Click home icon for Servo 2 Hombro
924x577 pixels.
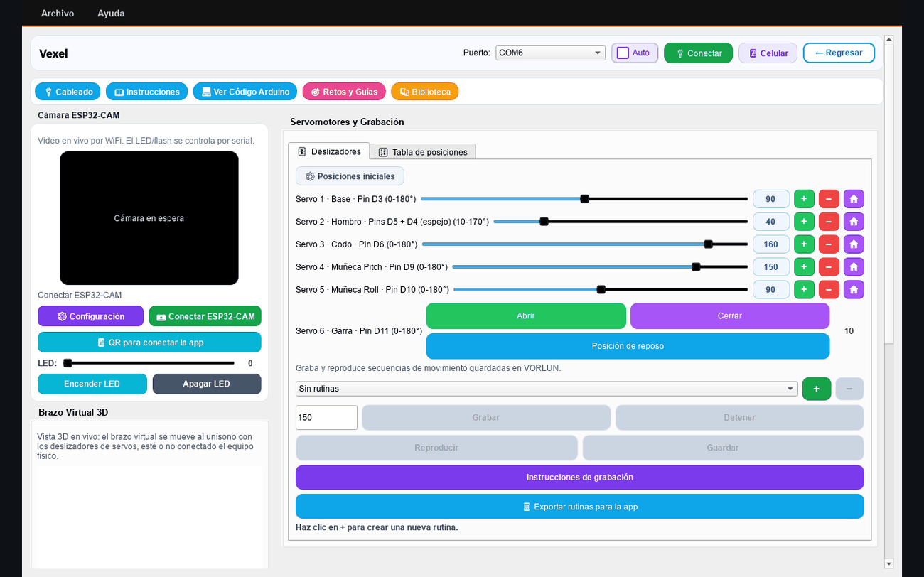coord(854,222)
